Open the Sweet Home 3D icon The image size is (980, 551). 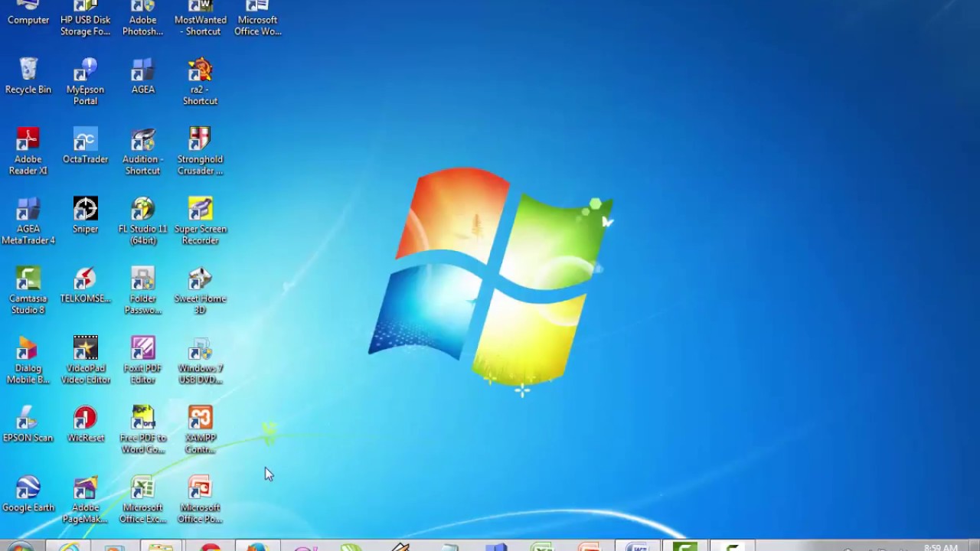pos(200,290)
